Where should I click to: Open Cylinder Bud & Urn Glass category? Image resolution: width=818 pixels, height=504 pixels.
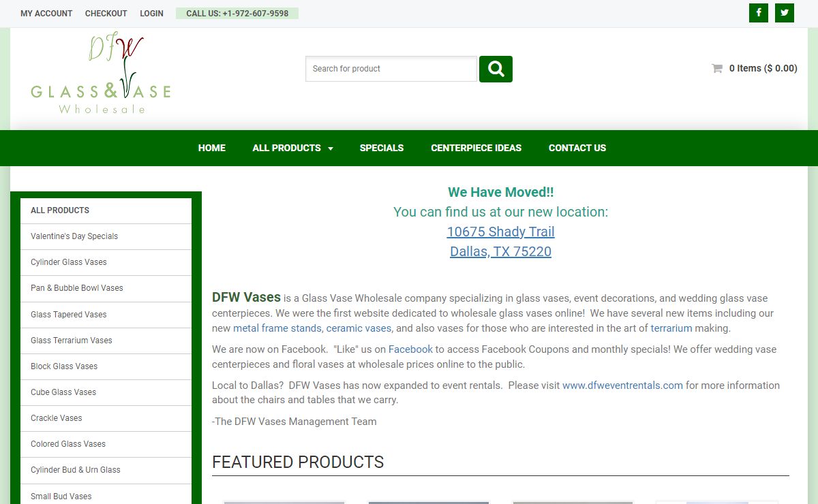(106, 470)
